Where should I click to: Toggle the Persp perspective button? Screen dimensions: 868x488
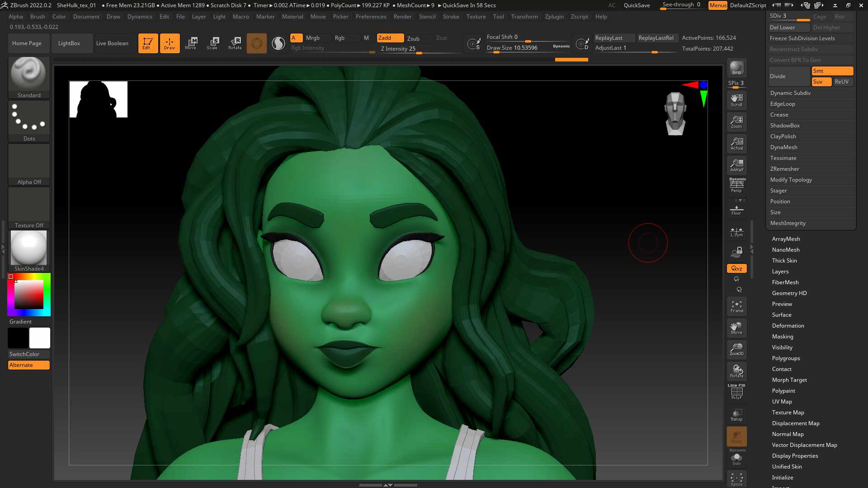[736, 185]
